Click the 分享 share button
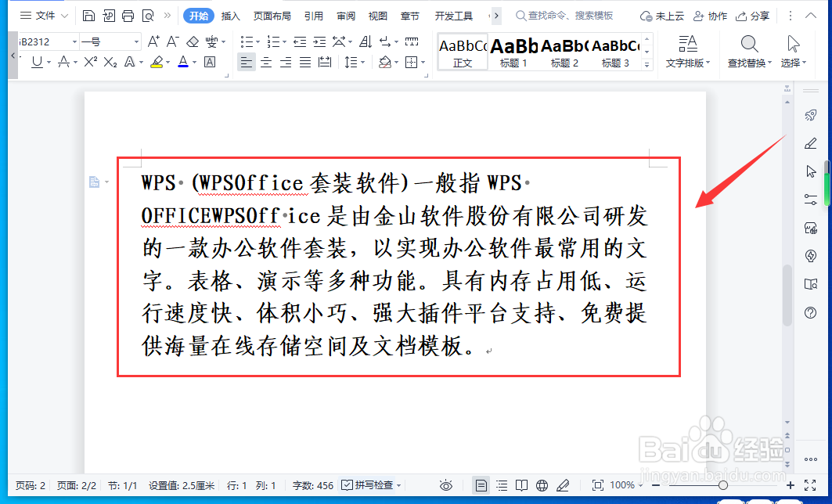 [x=752, y=16]
